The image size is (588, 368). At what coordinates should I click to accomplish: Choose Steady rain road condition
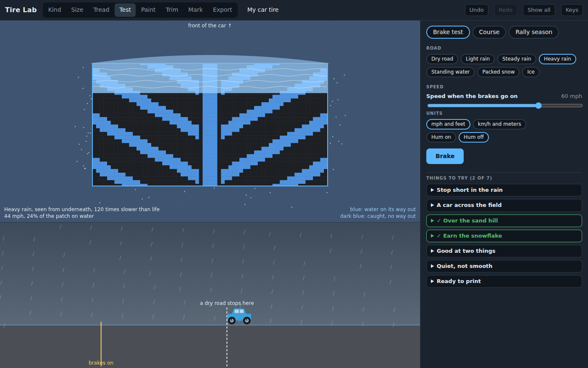point(517,59)
